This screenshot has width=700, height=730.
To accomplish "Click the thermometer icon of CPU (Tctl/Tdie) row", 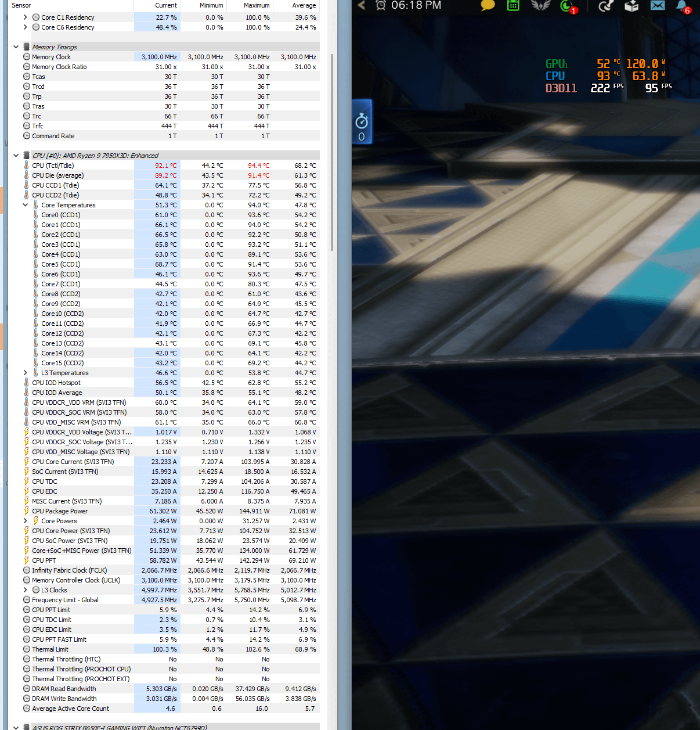I will coord(27,166).
